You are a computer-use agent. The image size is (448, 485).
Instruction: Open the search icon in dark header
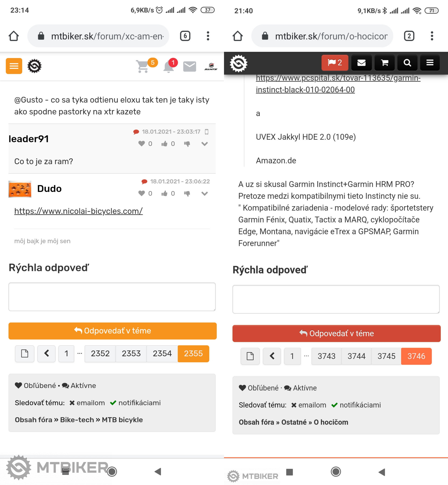point(407,63)
